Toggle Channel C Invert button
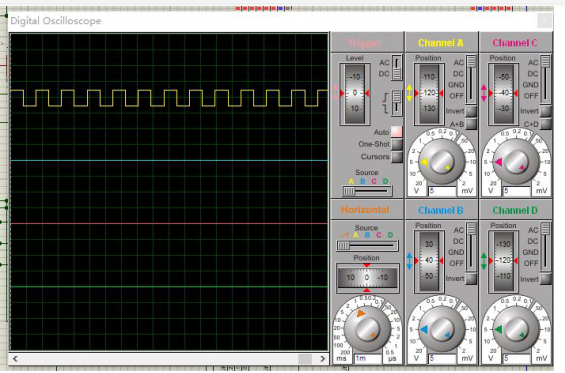 coord(546,111)
